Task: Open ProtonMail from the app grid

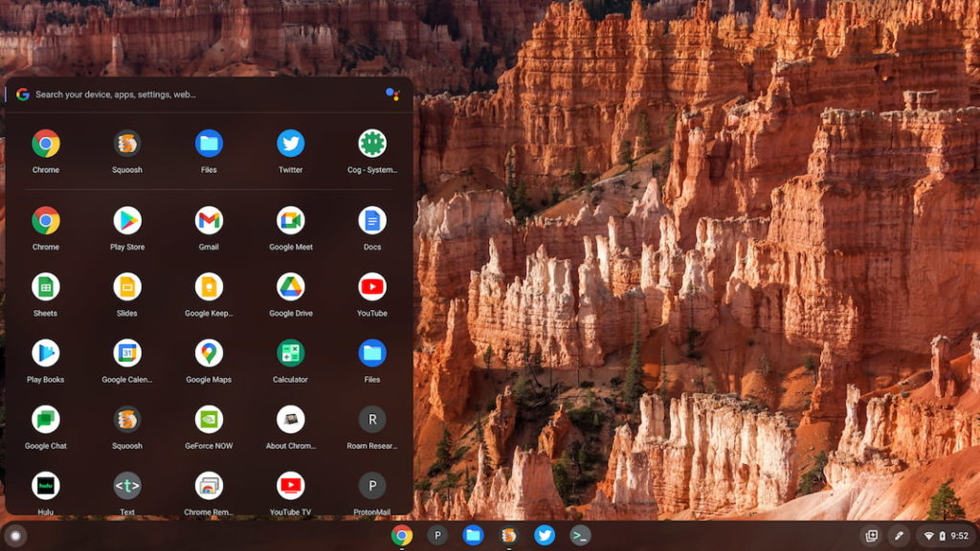Action: 372,485
